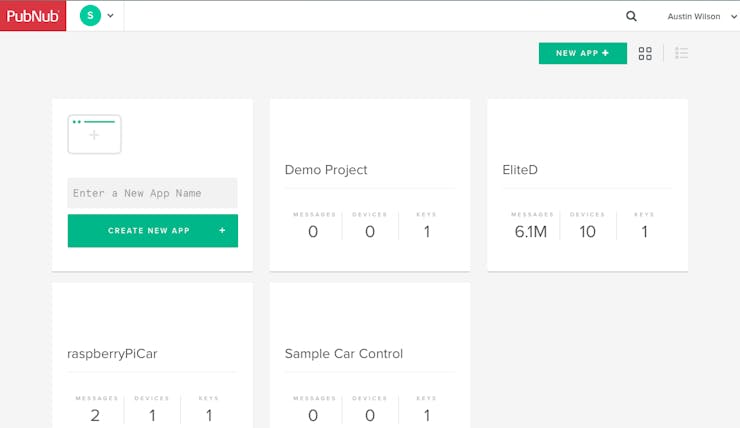Viewport: 740px width, 428px height.
Task: Click the new app window thumbnail icon
Action: click(94, 134)
